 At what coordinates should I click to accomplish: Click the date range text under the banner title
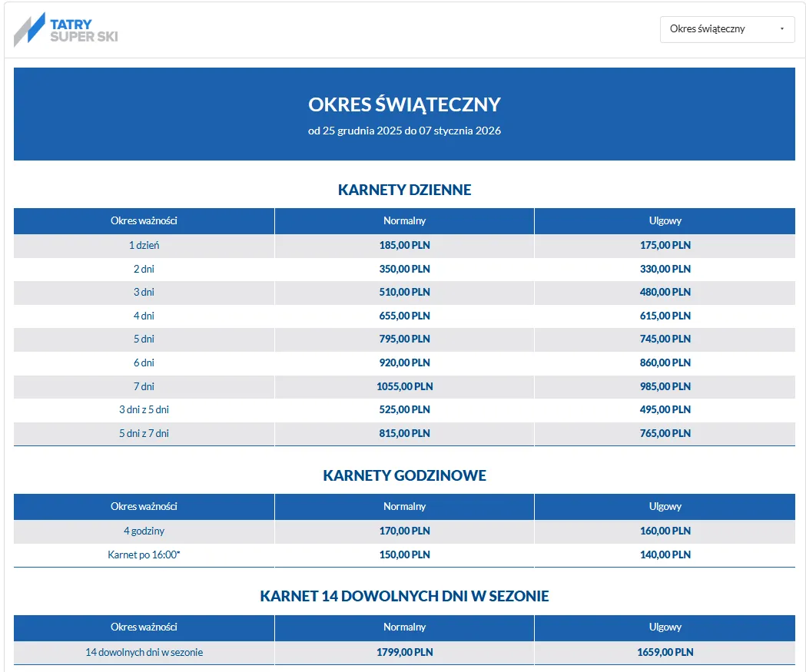(x=404, y=131)
